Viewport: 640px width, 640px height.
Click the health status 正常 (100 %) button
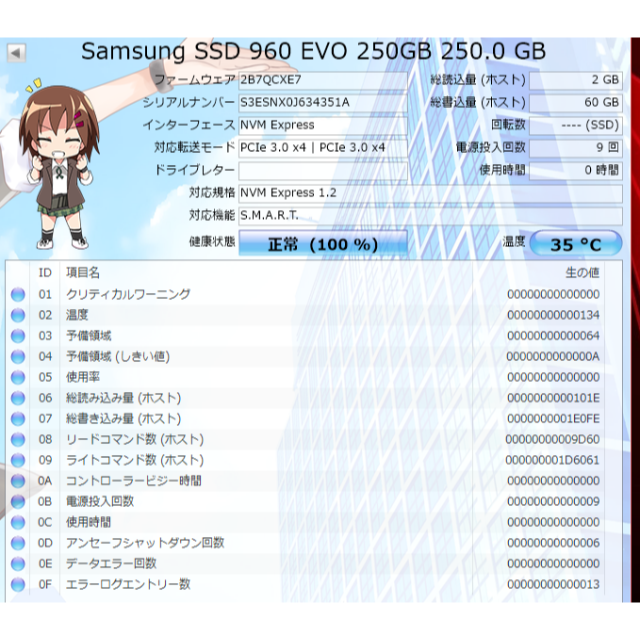click(323, 244)
